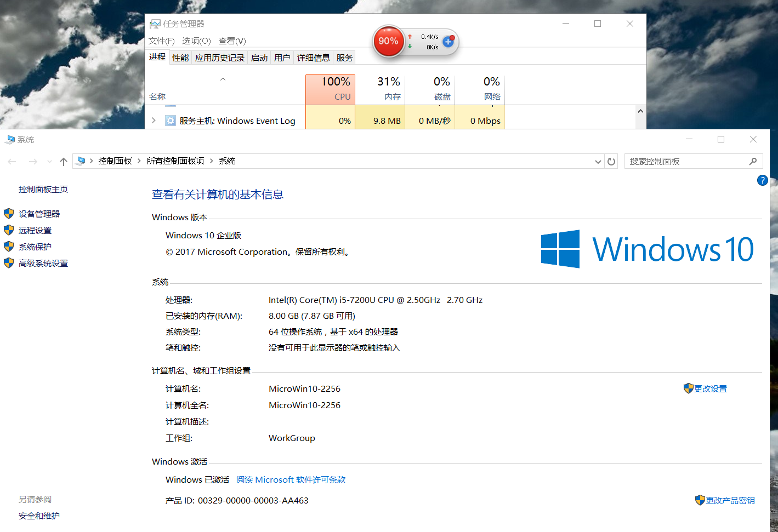Sort processes by Network column
Screen dimensions: 778x532
[480, 89]
